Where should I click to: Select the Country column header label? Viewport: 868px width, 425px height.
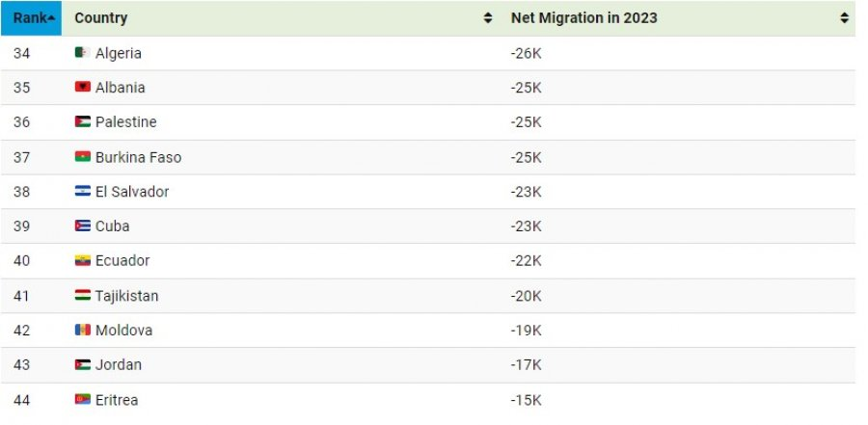(x=100, y=17)
